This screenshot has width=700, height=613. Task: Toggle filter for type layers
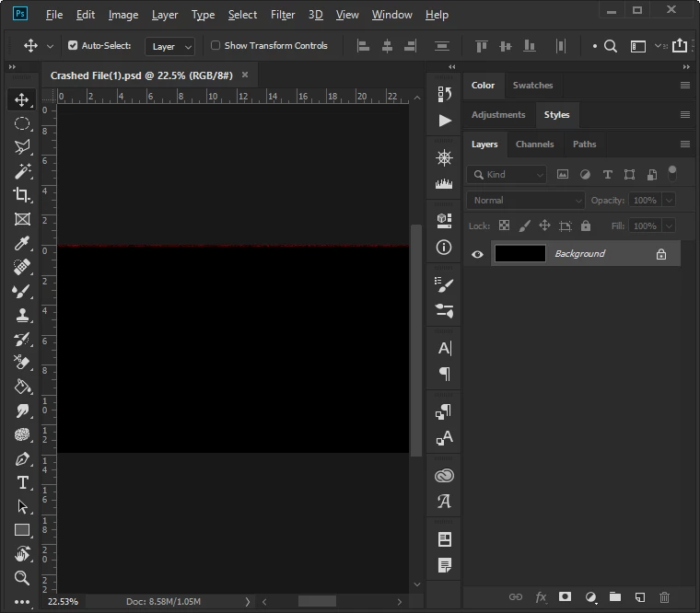(x=608, y=175)
